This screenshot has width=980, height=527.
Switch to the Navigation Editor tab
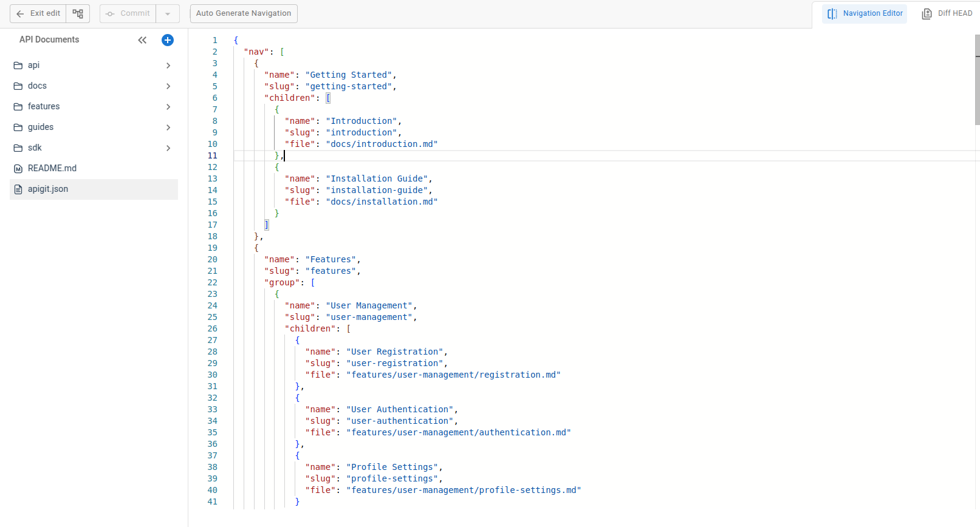[x=865, y=13]
